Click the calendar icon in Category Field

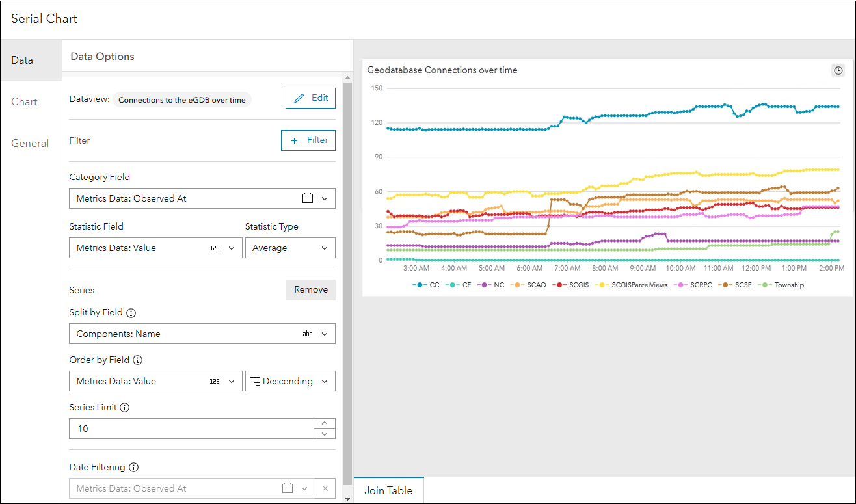pyautogui.click(x=308, y=198)
